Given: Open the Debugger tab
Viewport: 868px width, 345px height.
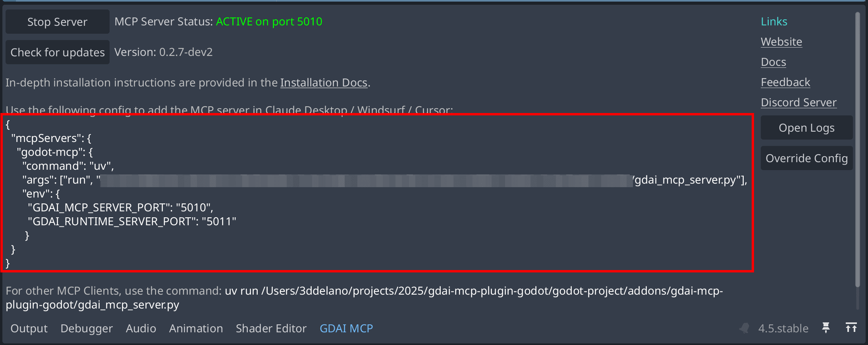Looking at the screenshot, I should point(86,328).
